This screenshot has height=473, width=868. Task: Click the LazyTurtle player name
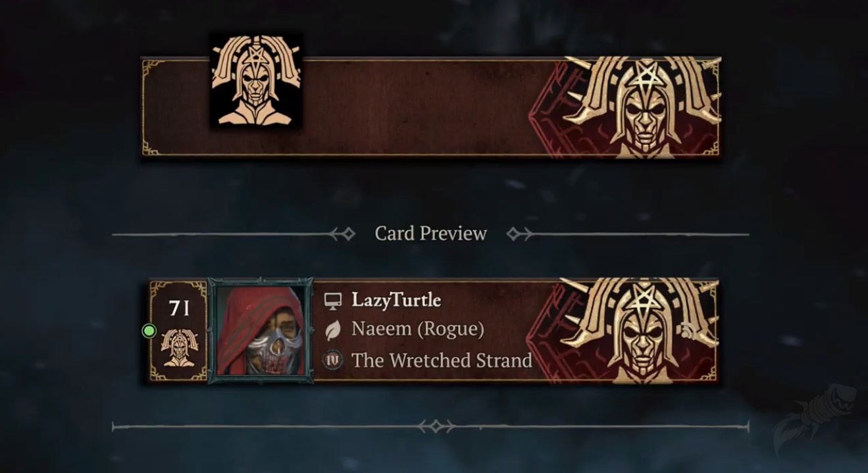pyautogui.click(x=396, y=300)
